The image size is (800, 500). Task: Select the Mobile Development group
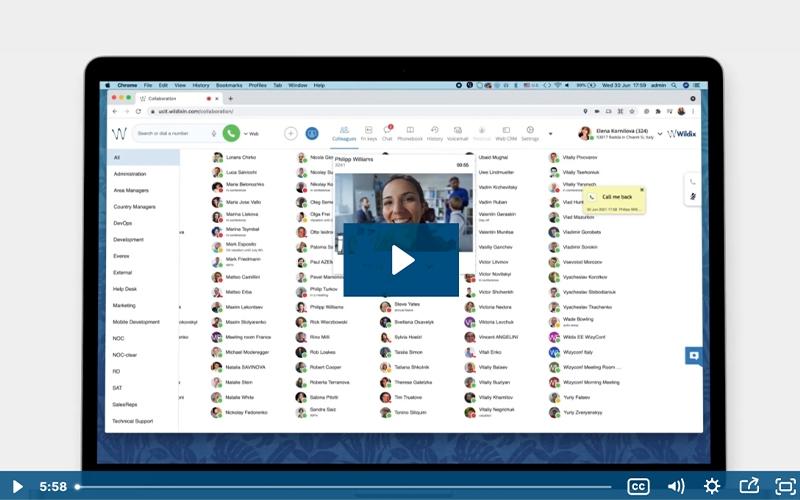click(x=136, y=322)
